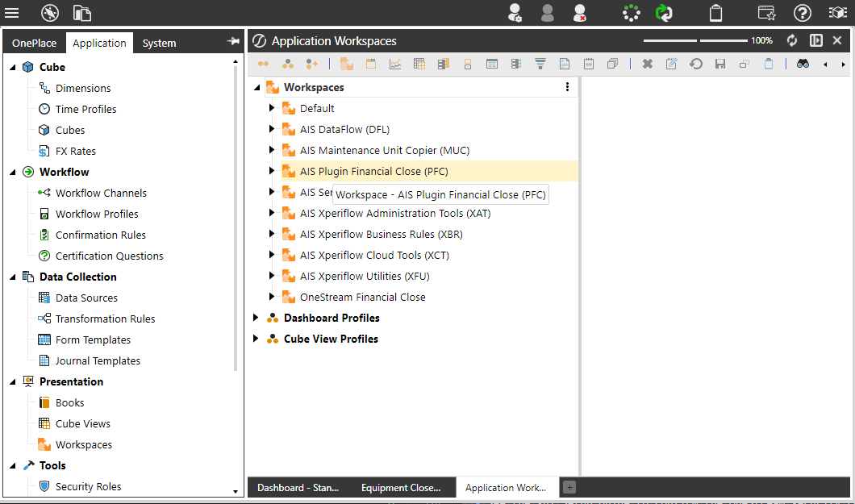Toggle the side panel layout icon in header

coord(815,40)
